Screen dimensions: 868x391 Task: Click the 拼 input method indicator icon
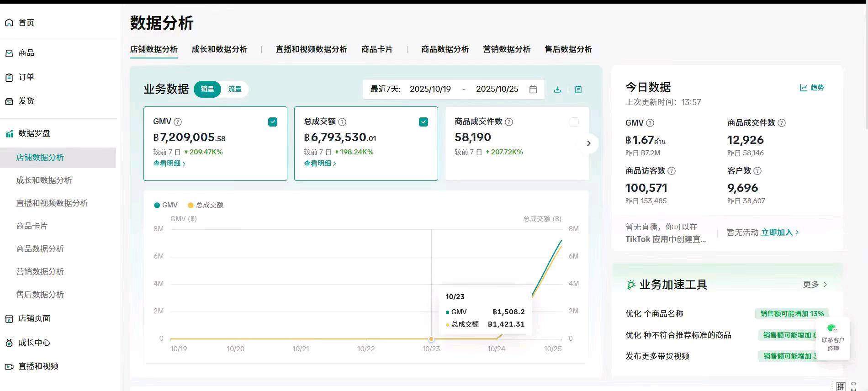point(841,386)
